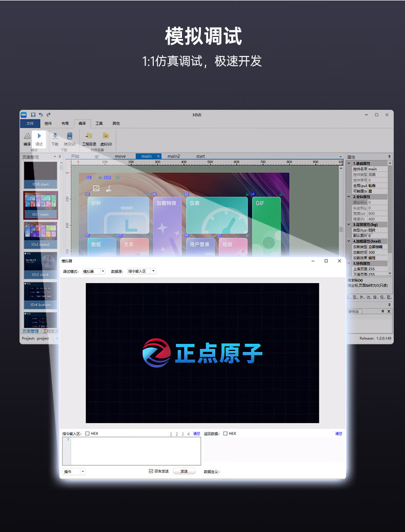Open the 文件 file menu
The width and height of the screenshot is (405, 532).
(30, 123)
